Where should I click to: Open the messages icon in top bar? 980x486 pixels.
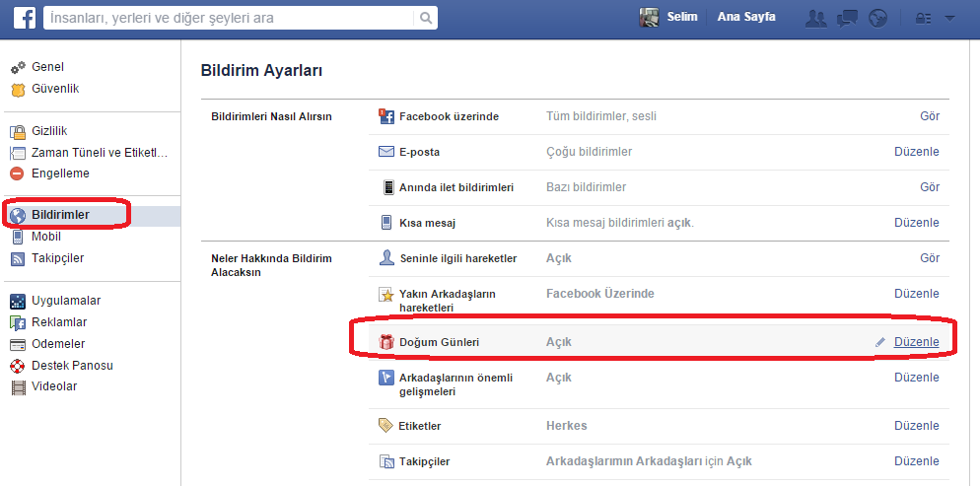[x=848, y=18]
